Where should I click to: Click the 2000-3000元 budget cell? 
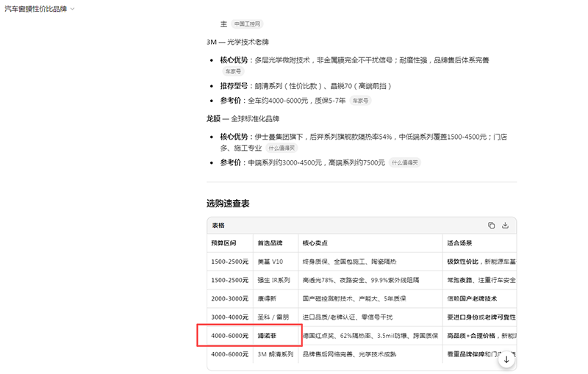tap(230, 298)
